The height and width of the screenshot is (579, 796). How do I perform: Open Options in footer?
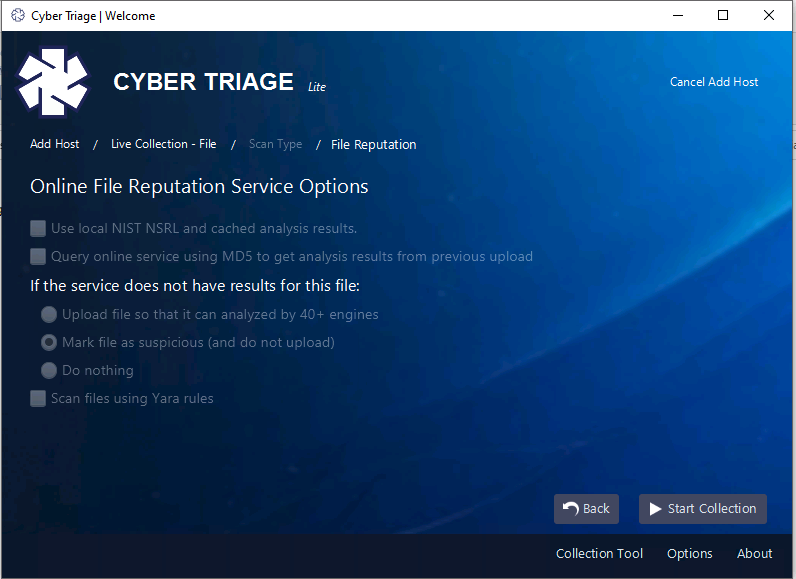pos(689,553)
